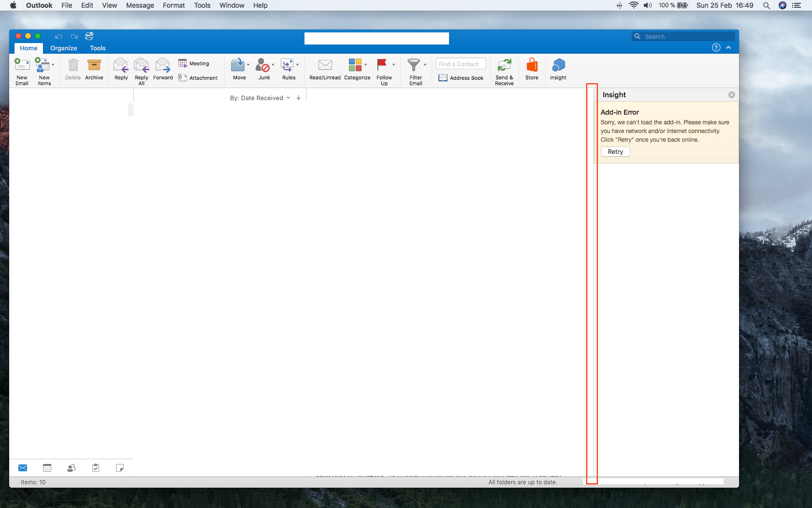
Task: Open the Tools menu in menu bar
Action: [x=202, y=5]
